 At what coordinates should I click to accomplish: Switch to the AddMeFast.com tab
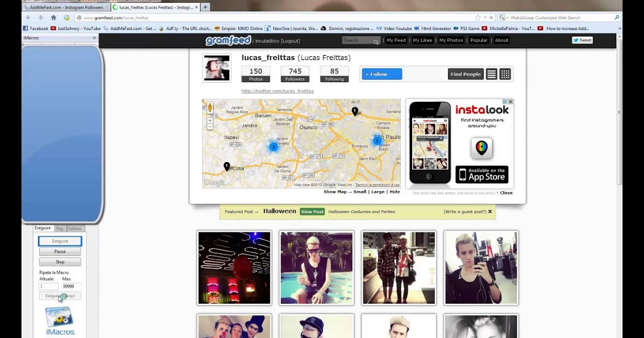click(x=65, y=8)
